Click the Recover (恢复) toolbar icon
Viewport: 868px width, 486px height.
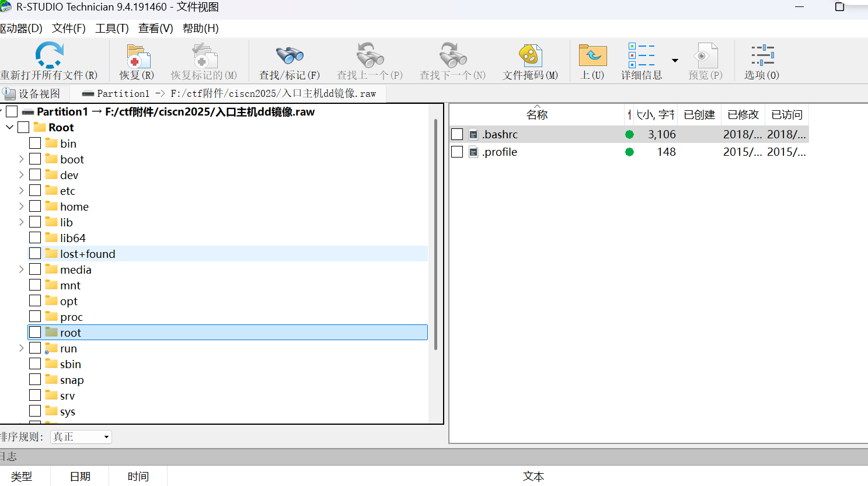point(137,57)
